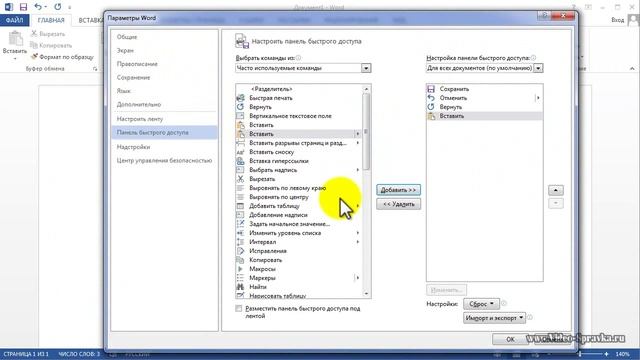Select Исправления command
Image resolution: width=640 pixels, height=360 pixels.
pos(298,251)
